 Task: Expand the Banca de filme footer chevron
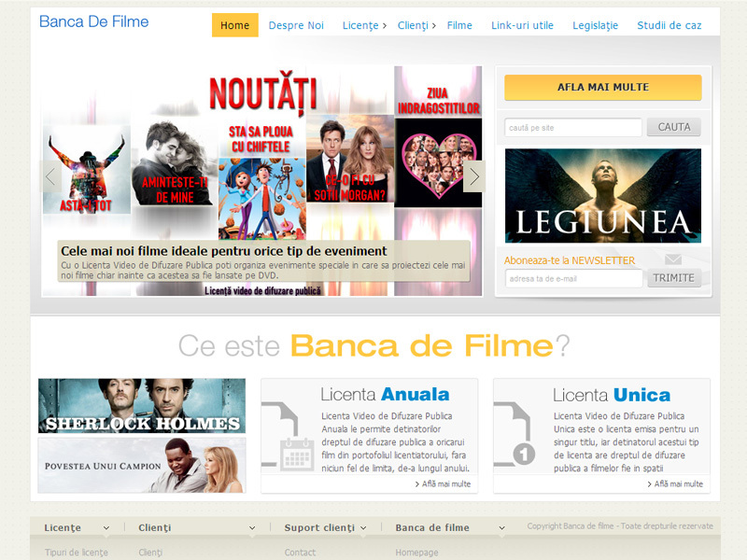click(501, 527)
